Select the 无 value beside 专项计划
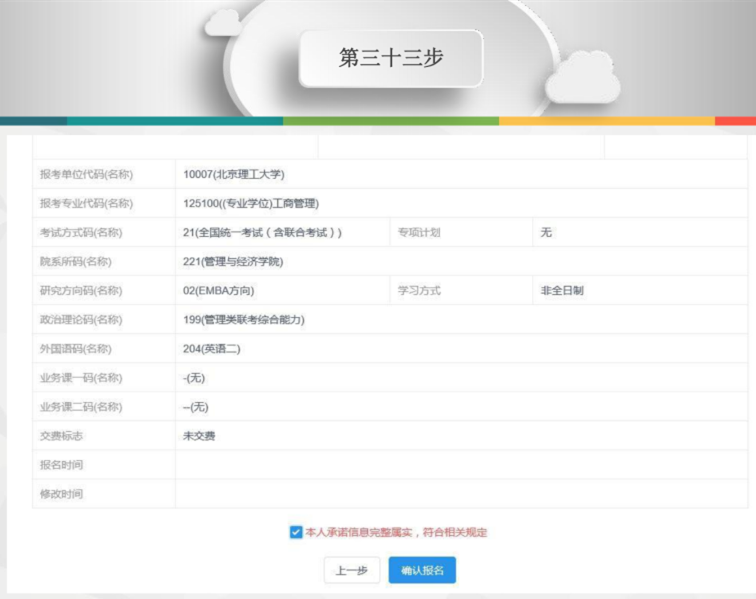Image resolution: width=756 pixels, height=599 pixels. pos(546,232)
